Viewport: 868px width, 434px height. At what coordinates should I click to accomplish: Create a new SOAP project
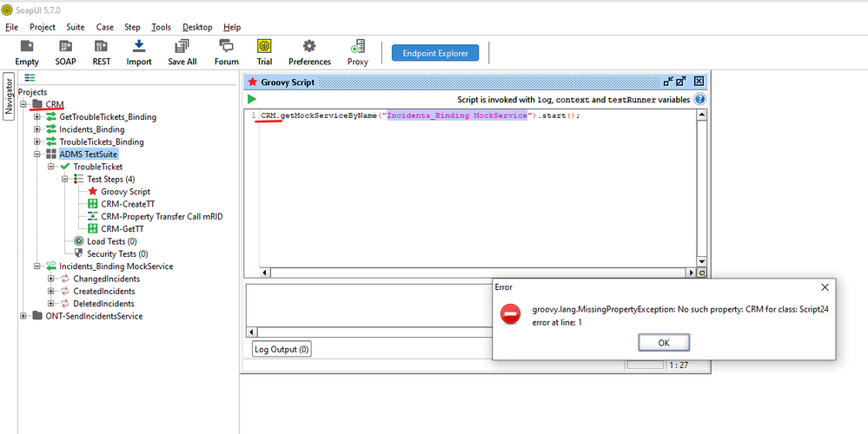pyautogui.click(x=65, y=47)
